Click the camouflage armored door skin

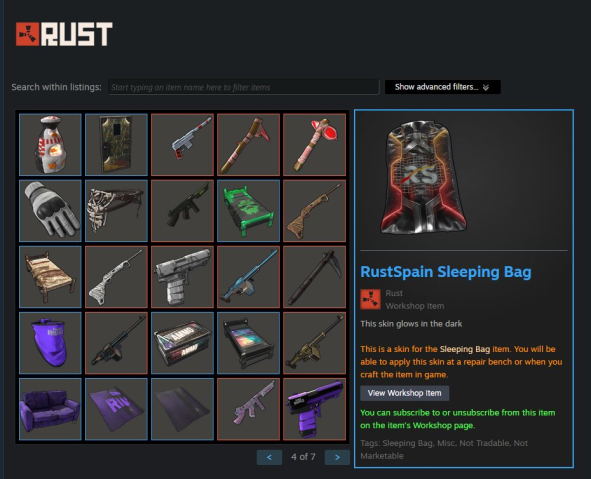116,145
